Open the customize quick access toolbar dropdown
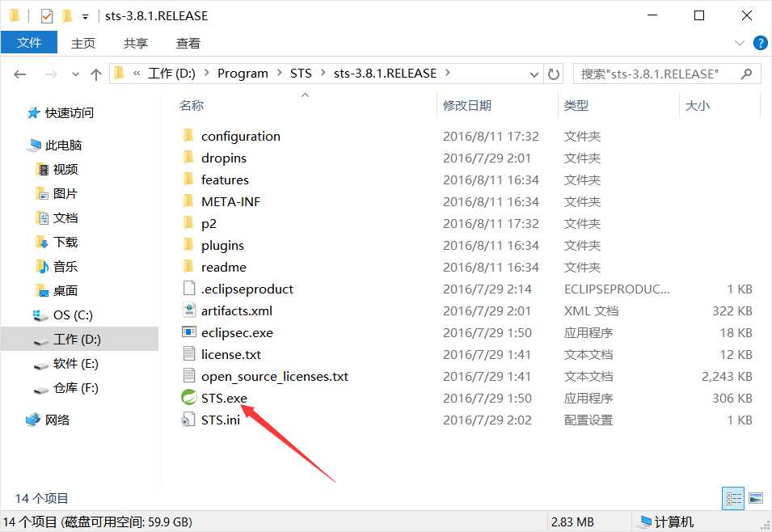Screen dimensions: 772x532 click(85, 17)
